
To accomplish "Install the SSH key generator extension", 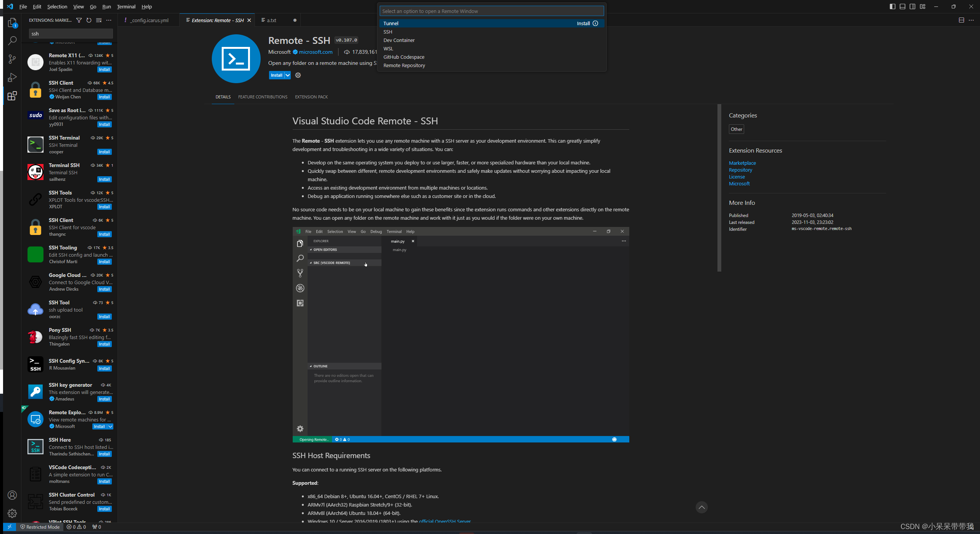I will pos(105,399).
